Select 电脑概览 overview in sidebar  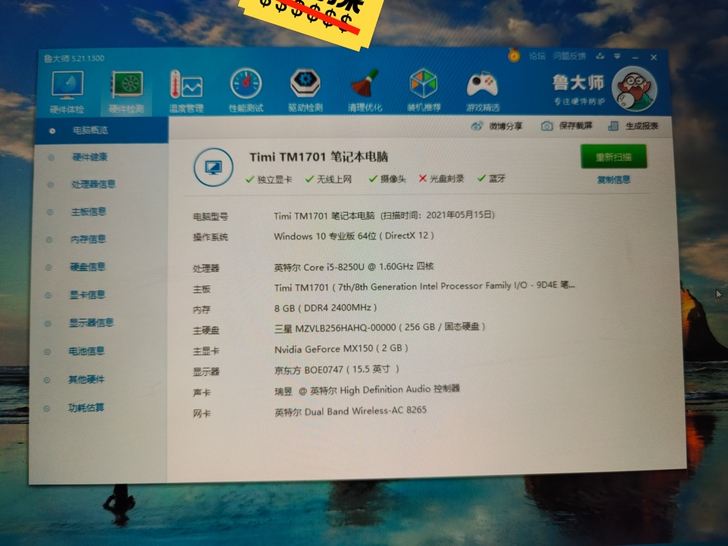[101, 130]
